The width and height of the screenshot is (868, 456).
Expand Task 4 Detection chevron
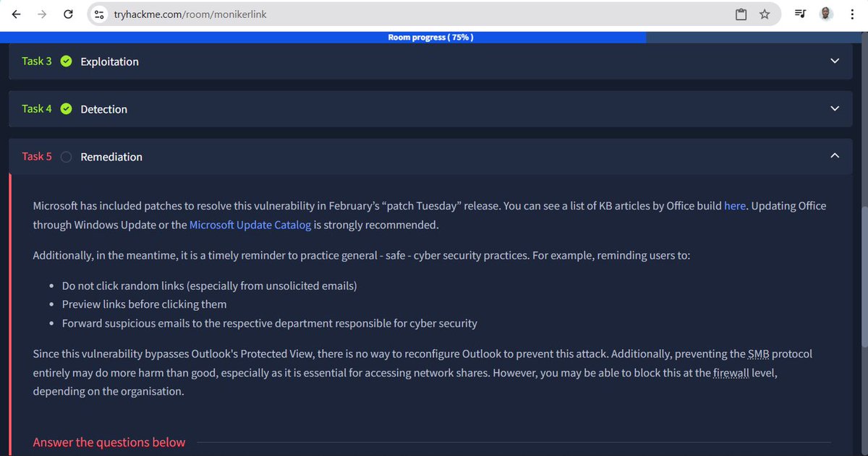click(835, 109)
